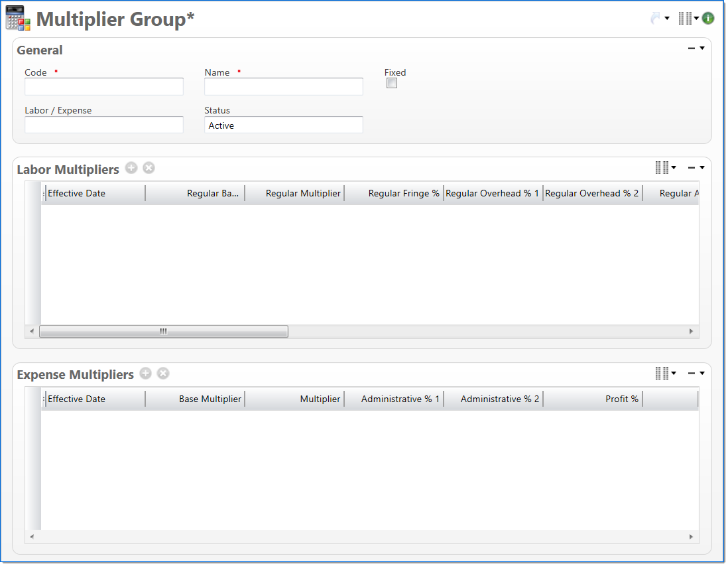
Task: Click into the Code input field
Action: (x=104, y=87)
